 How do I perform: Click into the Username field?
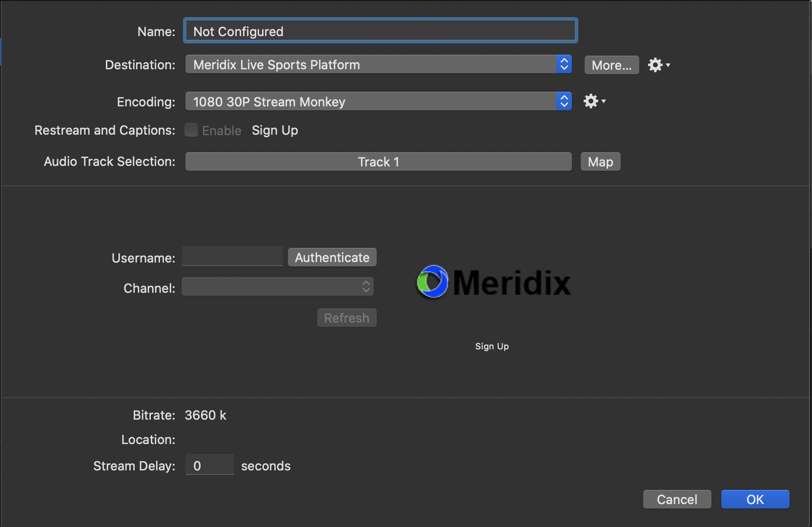[232, 256]
